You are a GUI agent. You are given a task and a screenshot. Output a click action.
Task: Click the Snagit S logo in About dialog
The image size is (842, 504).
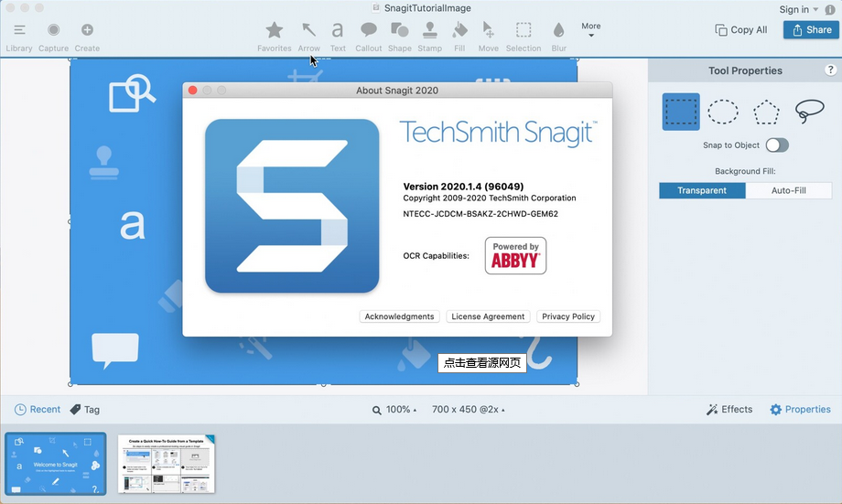[292, 206]
